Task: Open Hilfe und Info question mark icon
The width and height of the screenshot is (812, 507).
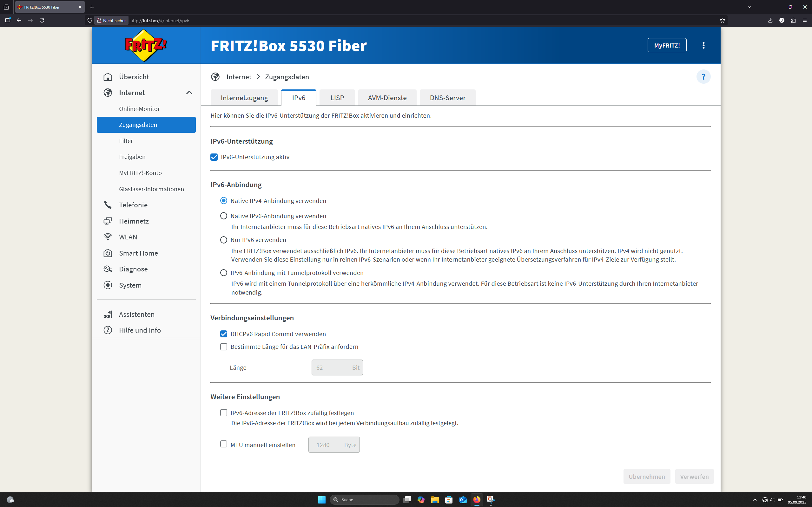Action: [x=108, y=330]
